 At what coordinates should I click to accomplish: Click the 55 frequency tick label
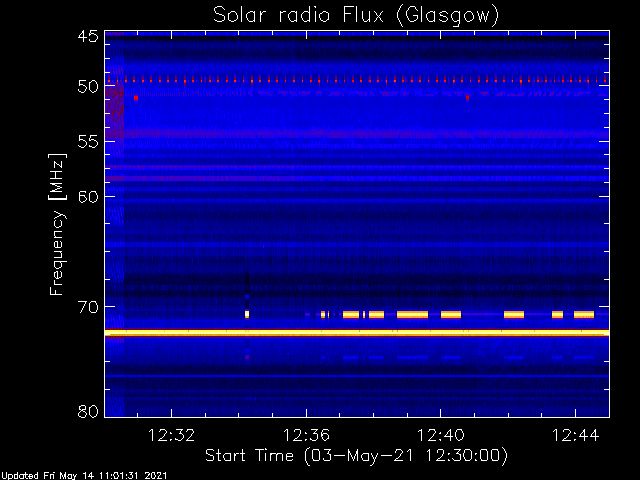[x=88, y=142]
